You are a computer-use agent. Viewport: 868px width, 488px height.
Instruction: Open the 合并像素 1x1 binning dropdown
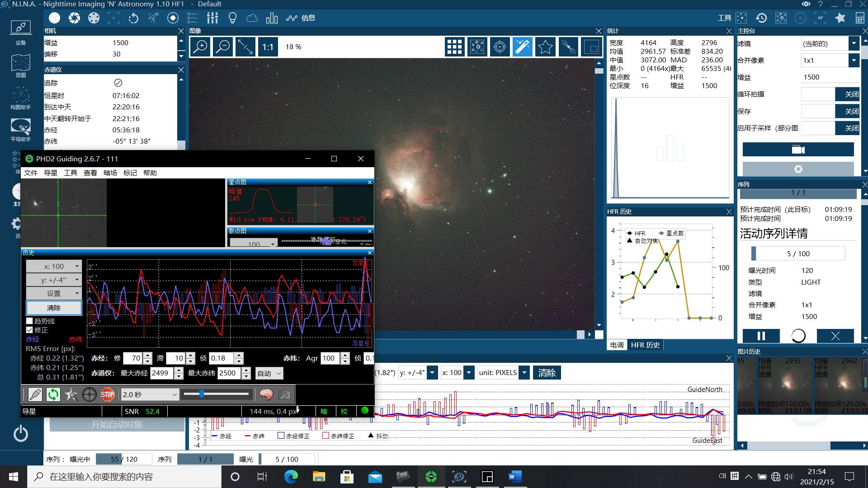(x=830, y=60)
